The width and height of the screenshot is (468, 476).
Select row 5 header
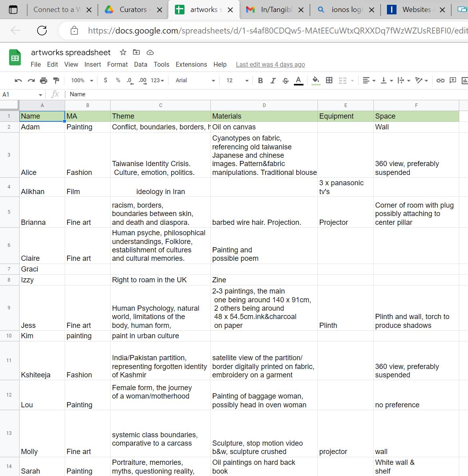point(9,212)
